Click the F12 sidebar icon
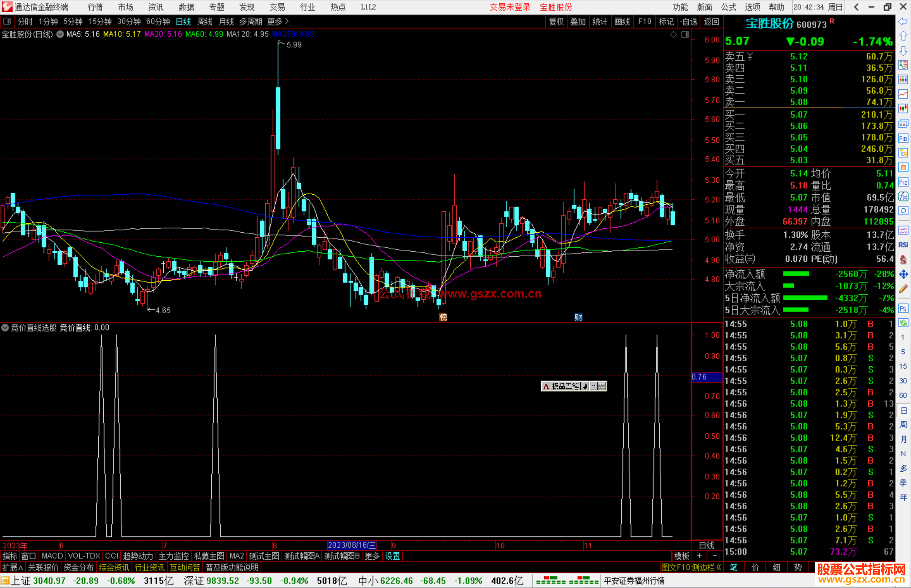Screen dimensions: 911x588 click(903, 182)
